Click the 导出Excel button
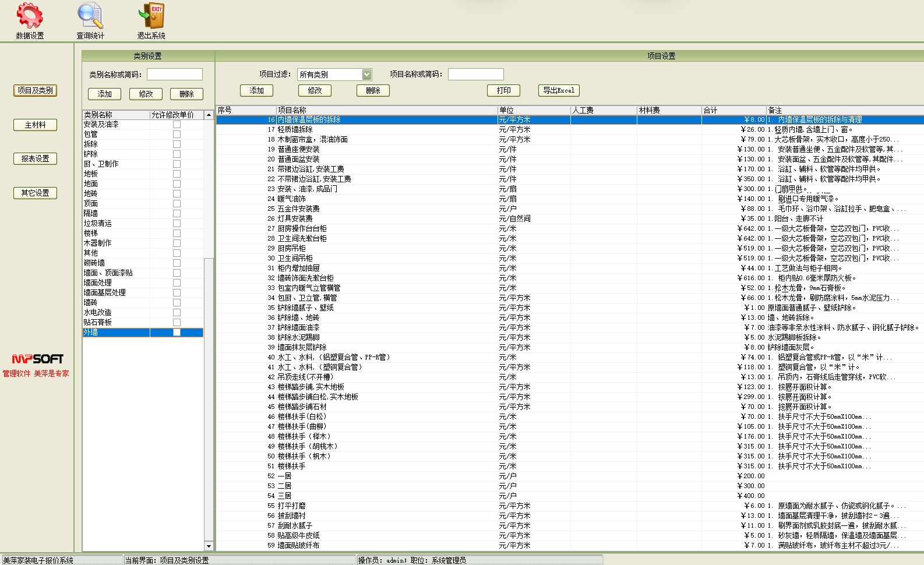 pyautogui.click(x=559, y=91)
